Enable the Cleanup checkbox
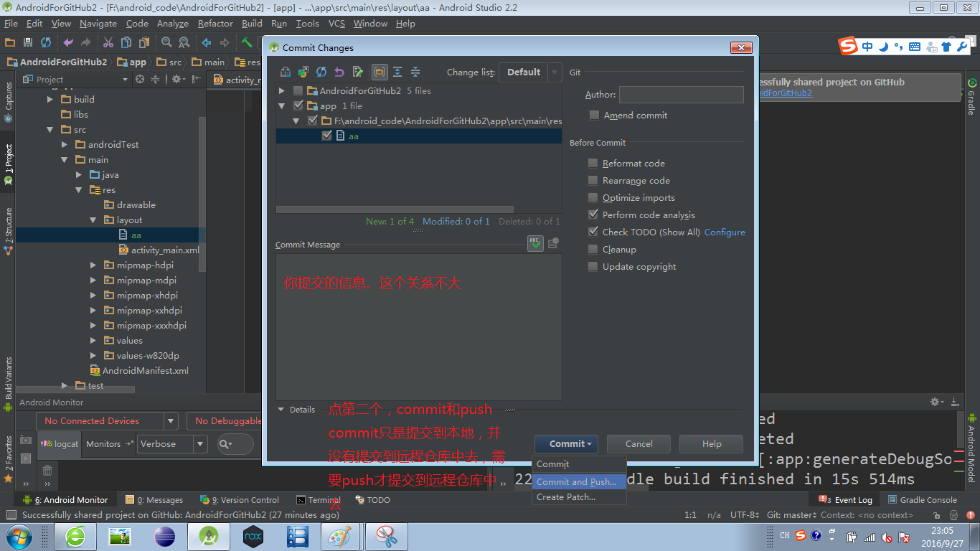The width and height of the screenshot is (980, 551). point(593,249)
